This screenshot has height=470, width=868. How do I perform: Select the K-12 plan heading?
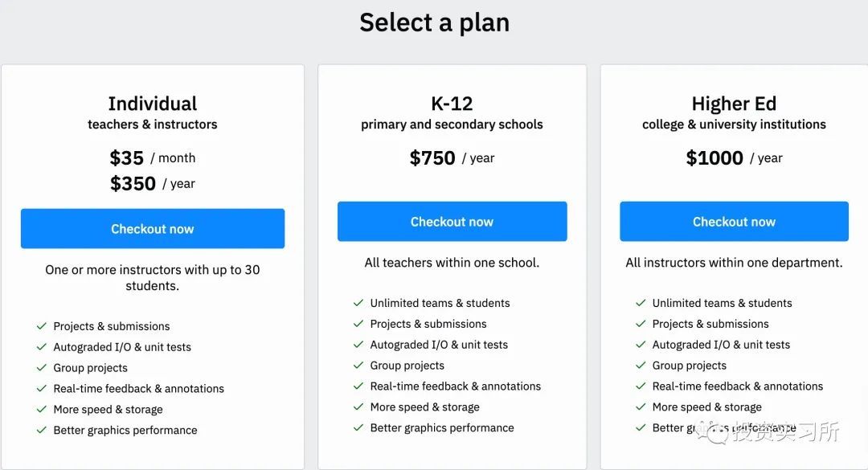pyautogui.click(x=452, y=104)
